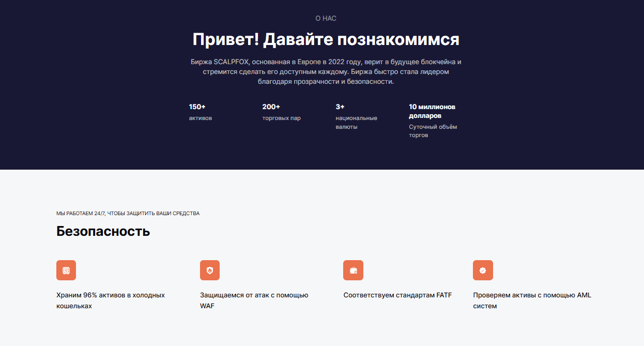Click the "национальные валюты" label
Screen dimensions: 644x346
pyautogui.click(x=357, y=123)
